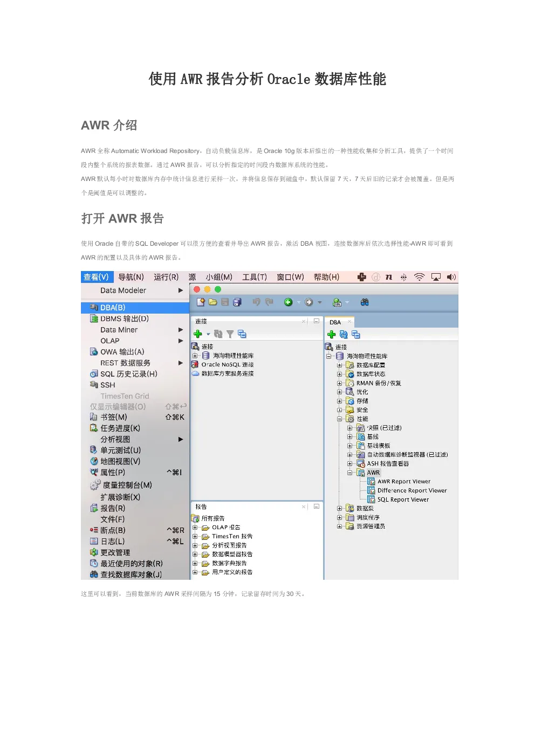Expand the RMAN 备份/恢复 node

[340, 383]
